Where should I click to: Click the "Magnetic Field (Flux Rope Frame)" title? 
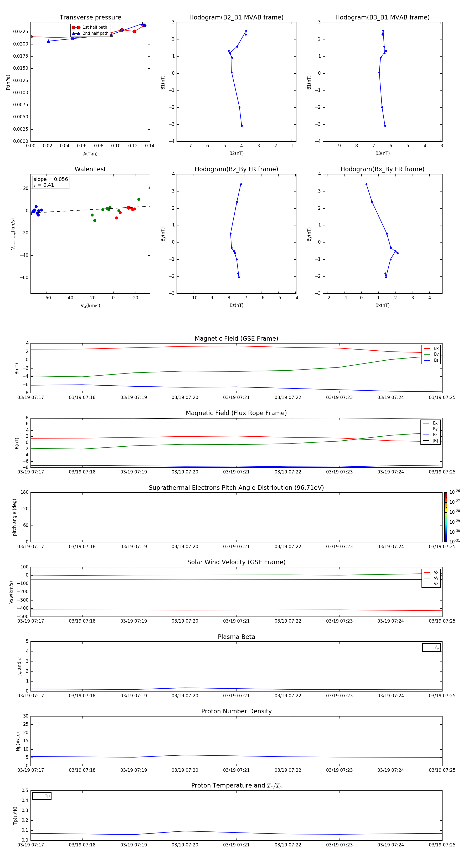coord(236,413)
